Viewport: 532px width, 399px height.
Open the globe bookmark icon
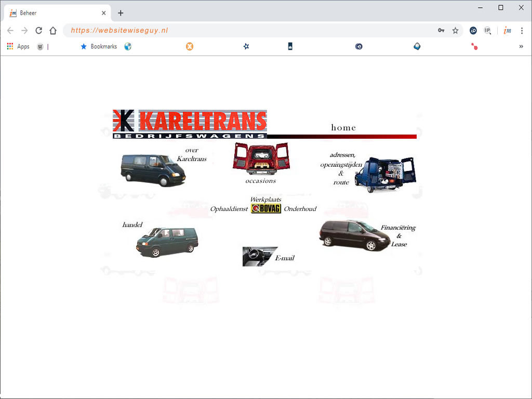point(128,46)
